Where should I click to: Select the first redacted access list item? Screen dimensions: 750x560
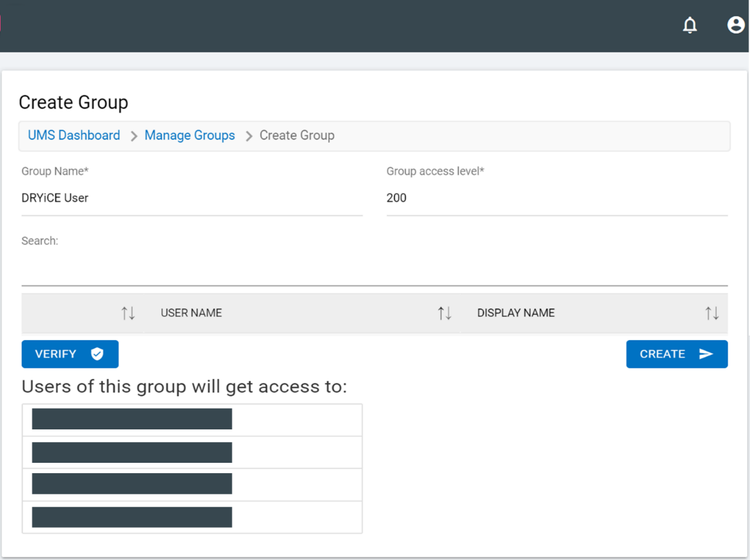click(x=132, y=419)
